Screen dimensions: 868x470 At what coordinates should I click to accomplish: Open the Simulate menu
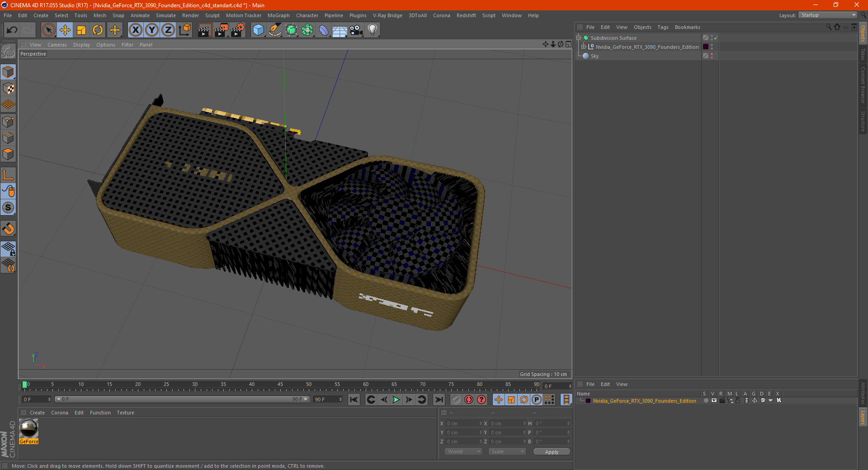pos(166,15)
